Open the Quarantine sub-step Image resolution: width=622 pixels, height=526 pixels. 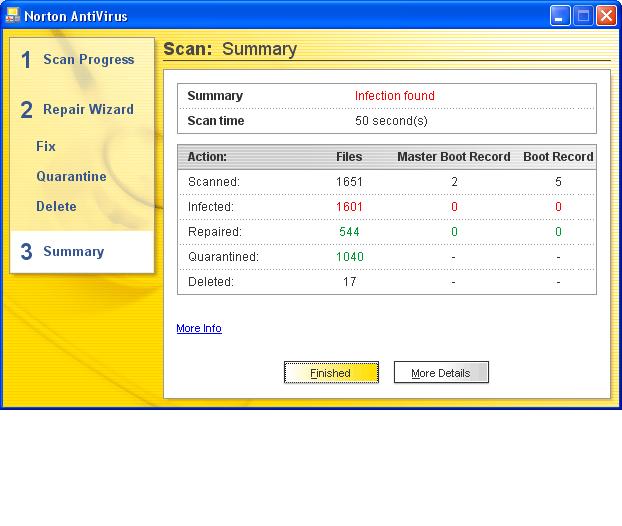[71, 177]
